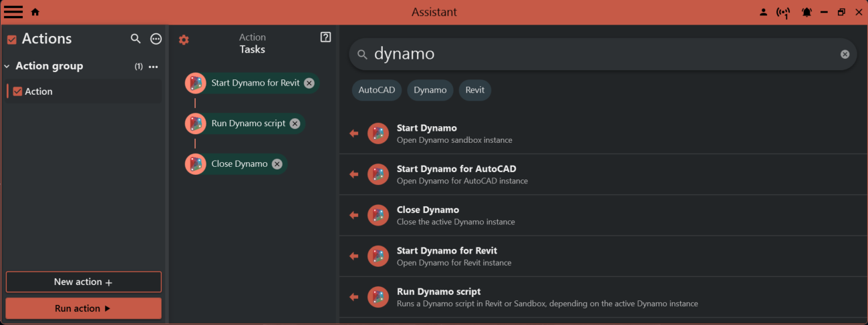Image resolution: width=868 pixels, height=325 pixels.
Task: Click the Action group count (1)
Action: pyautogui.click(x=138, y=67)
